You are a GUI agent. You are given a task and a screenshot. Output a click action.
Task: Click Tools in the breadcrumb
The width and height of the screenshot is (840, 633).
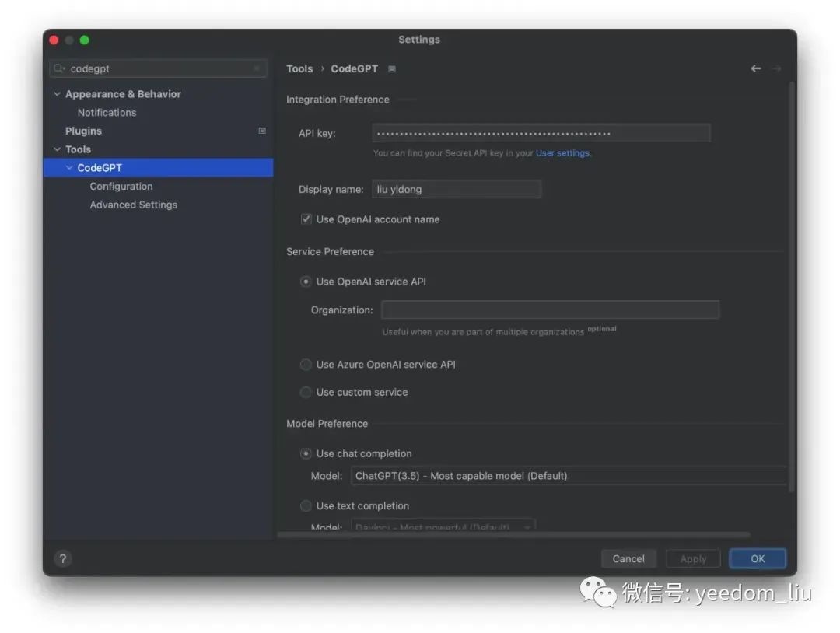point(299,68)
